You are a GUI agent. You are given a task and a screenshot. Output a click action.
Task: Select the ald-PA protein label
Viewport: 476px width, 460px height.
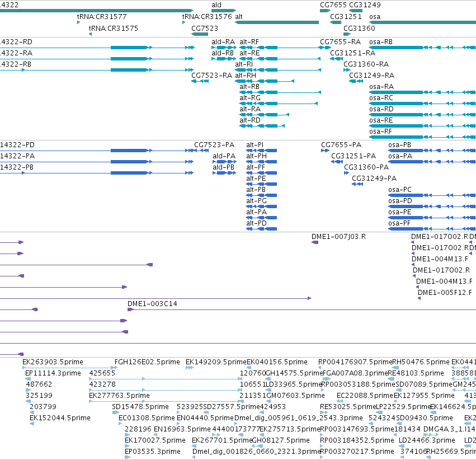tap(224, 156)
